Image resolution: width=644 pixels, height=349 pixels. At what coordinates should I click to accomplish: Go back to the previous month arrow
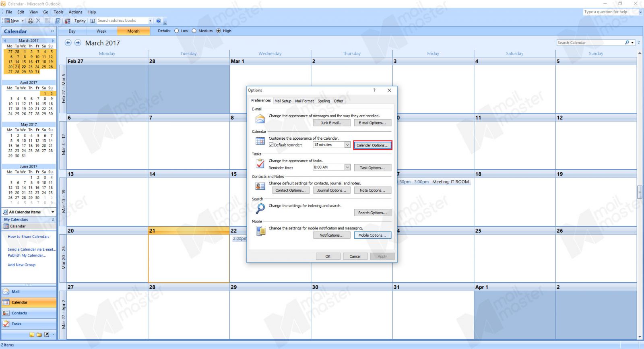pyautogui.click(x=68, y=43)
